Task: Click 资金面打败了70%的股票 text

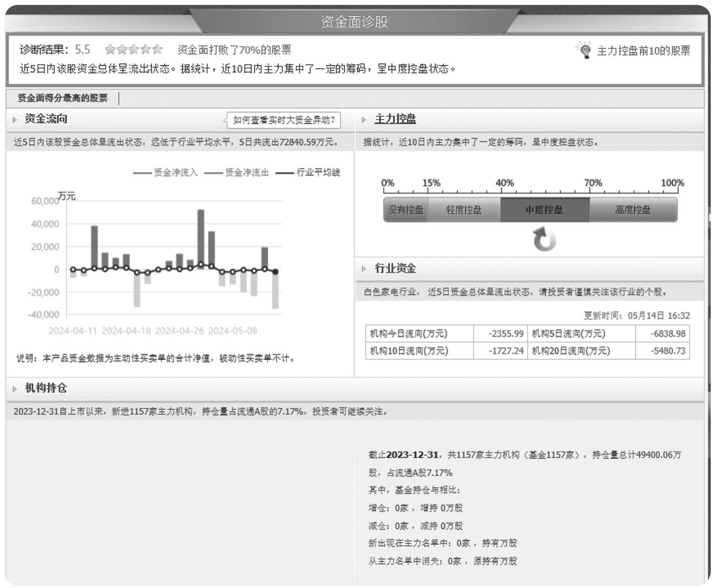Action: tap(234, 50)
